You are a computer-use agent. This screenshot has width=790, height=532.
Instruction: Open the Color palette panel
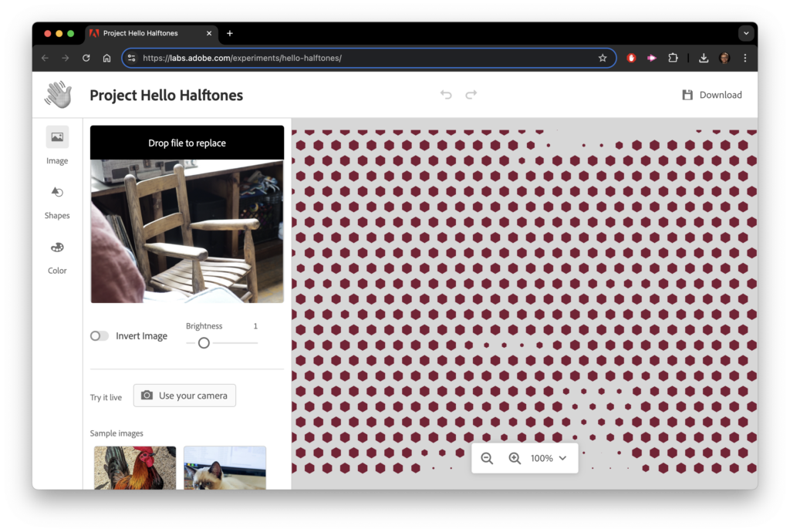[x=57, y=258]
